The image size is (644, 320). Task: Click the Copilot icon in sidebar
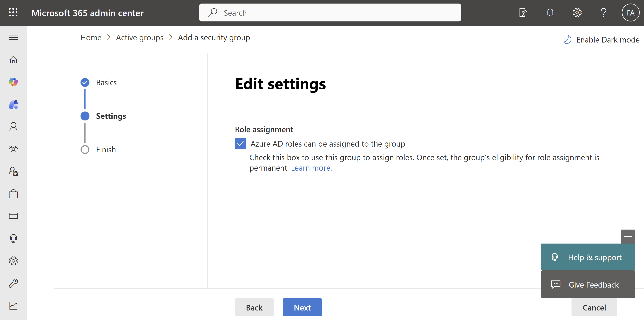(13, 82)
